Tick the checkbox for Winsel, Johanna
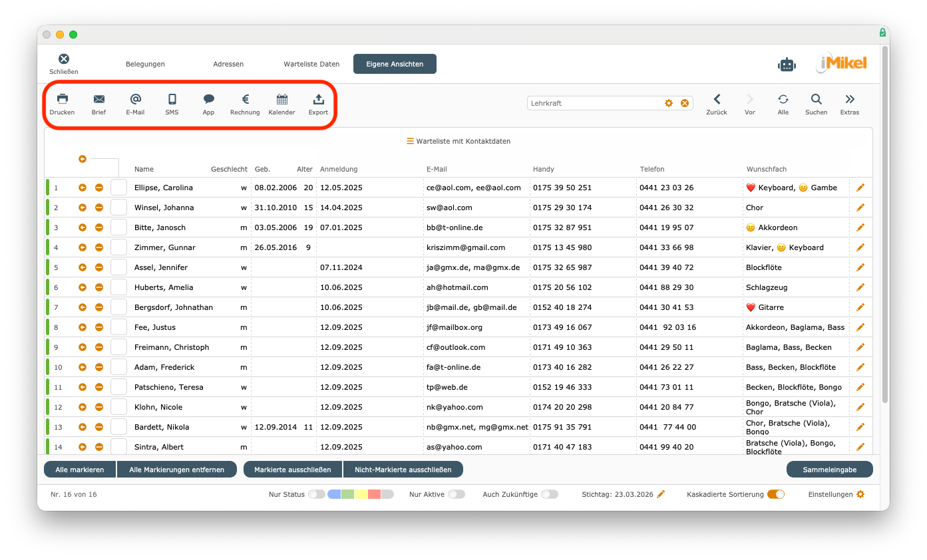927x560 pixels. (118, 208)
